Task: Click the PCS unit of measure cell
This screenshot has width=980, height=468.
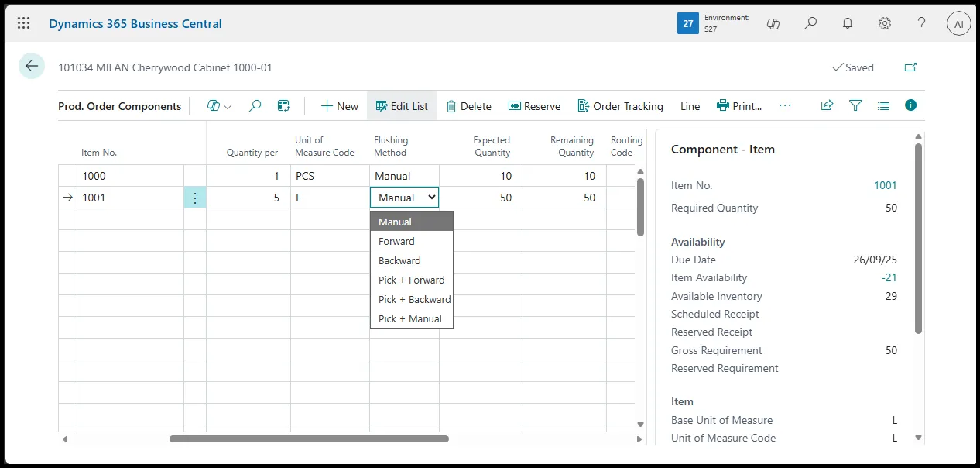Action: tap(330, 176)
